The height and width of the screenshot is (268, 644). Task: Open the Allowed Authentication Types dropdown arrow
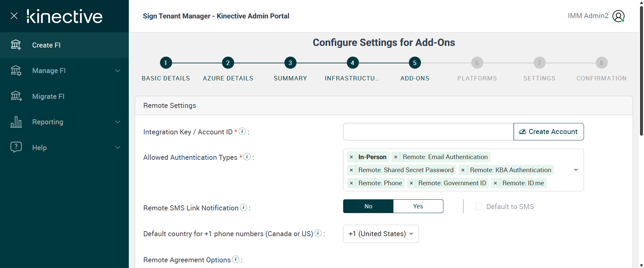[576, 170]
